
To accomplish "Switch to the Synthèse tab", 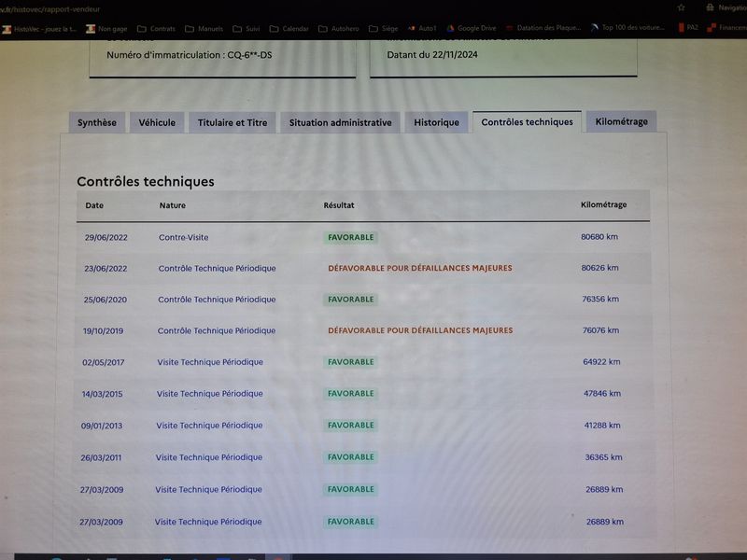I will (x=97, y=123).
